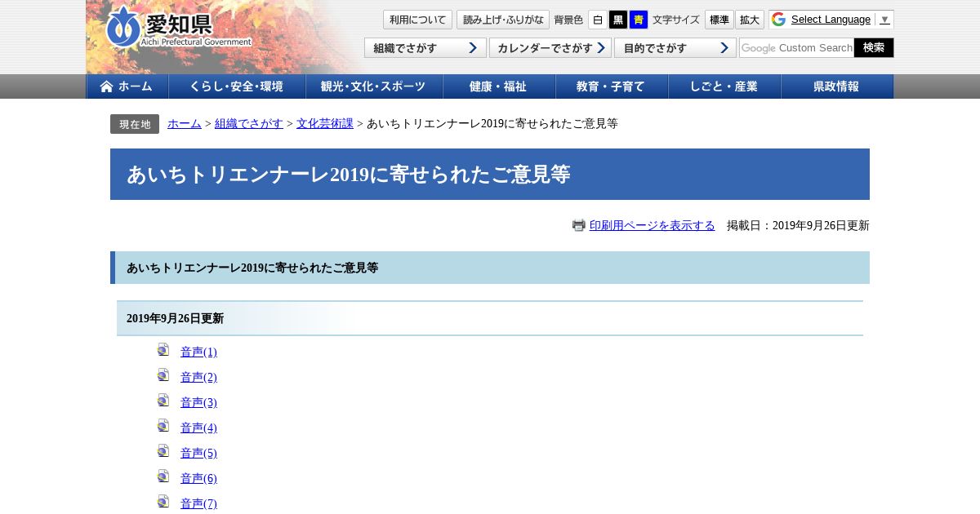Follow the ホーム breadcrumb link
980x514 pixels.
point(185,123)
